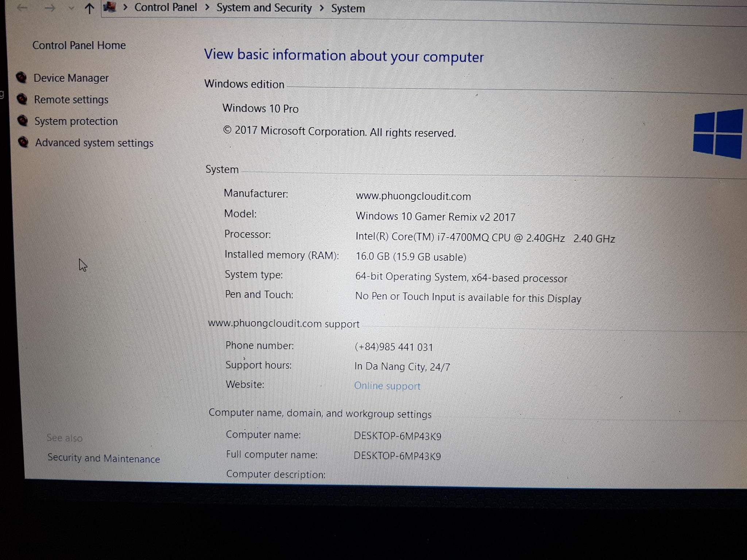Screen dimensions: 747x560
Task: Click manufacturer value www.phuongcloudit.com
Action: 413,196
